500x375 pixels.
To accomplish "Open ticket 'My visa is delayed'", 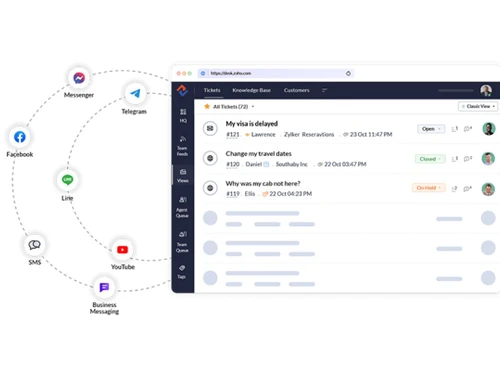I will pyautogui.click(x=252, y=124).
